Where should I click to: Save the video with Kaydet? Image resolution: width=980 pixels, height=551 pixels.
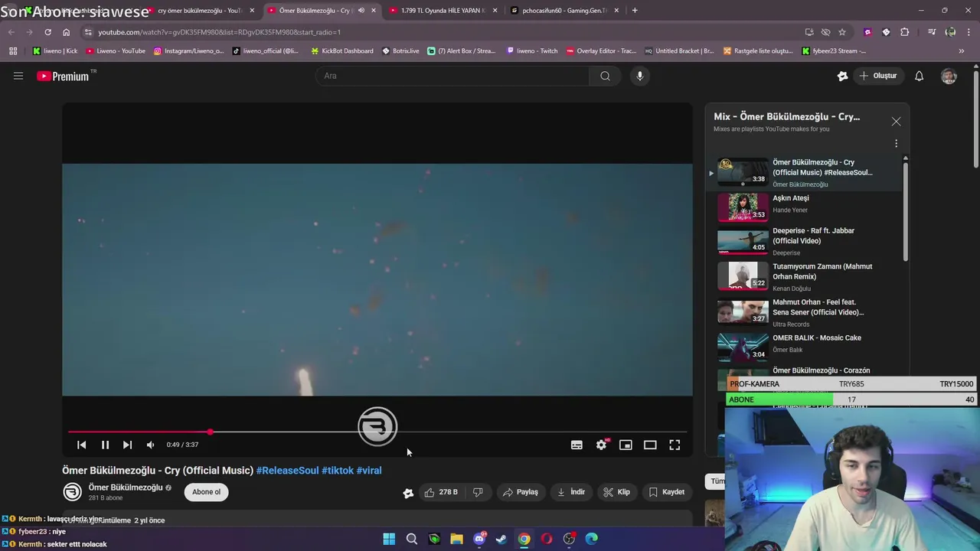[666, 492]
